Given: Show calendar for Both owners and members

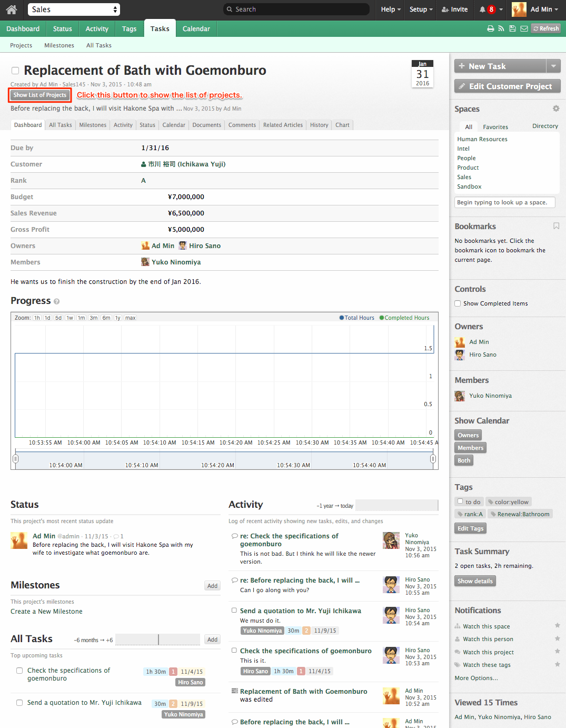Looking at the screenshot, I should pos(464,460).
